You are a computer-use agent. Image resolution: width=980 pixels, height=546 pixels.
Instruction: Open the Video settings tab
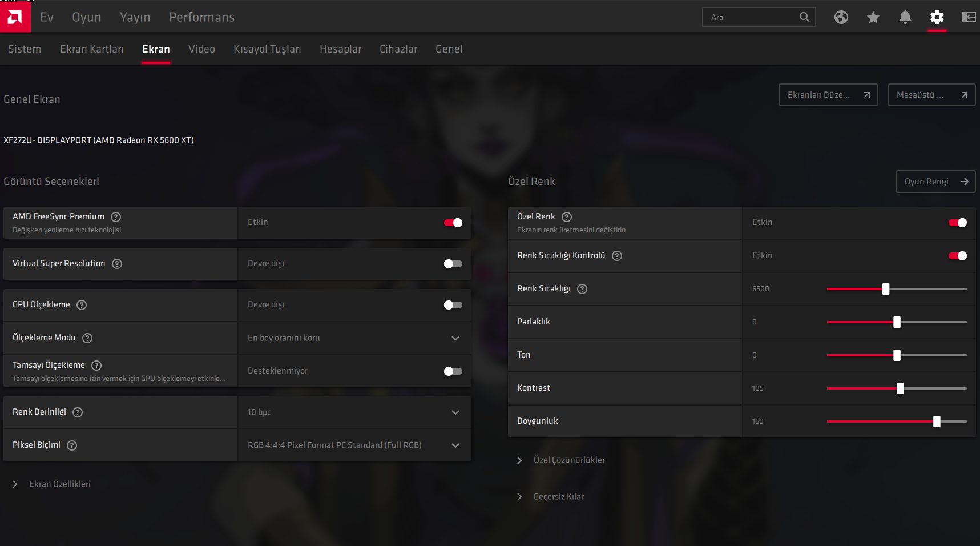[201, 49]
